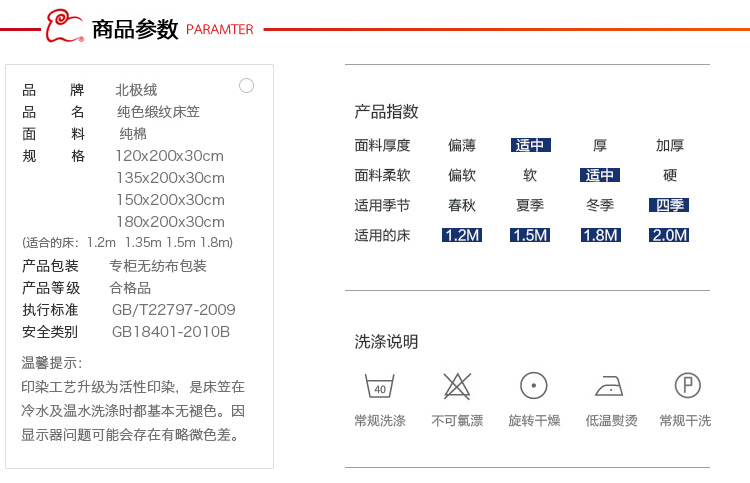Click the 低温熨烫 label

pyautogui.click(x=611, y=420)
